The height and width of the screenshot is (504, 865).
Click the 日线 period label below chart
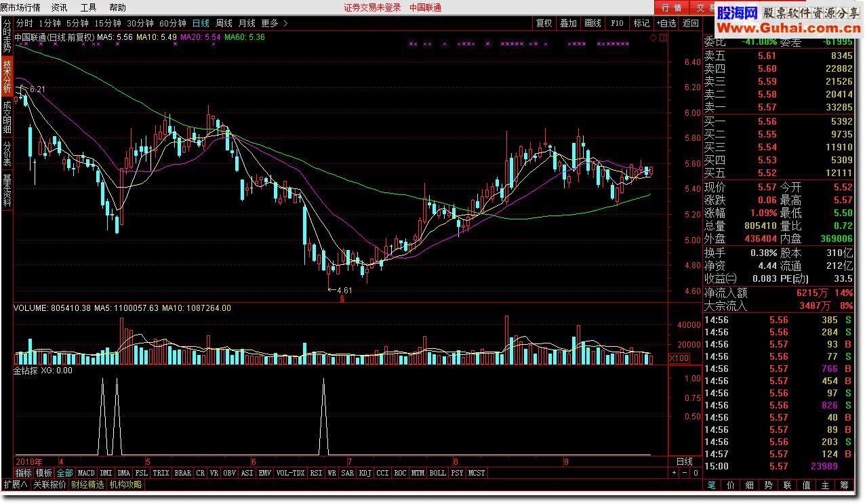coord(685,461)
